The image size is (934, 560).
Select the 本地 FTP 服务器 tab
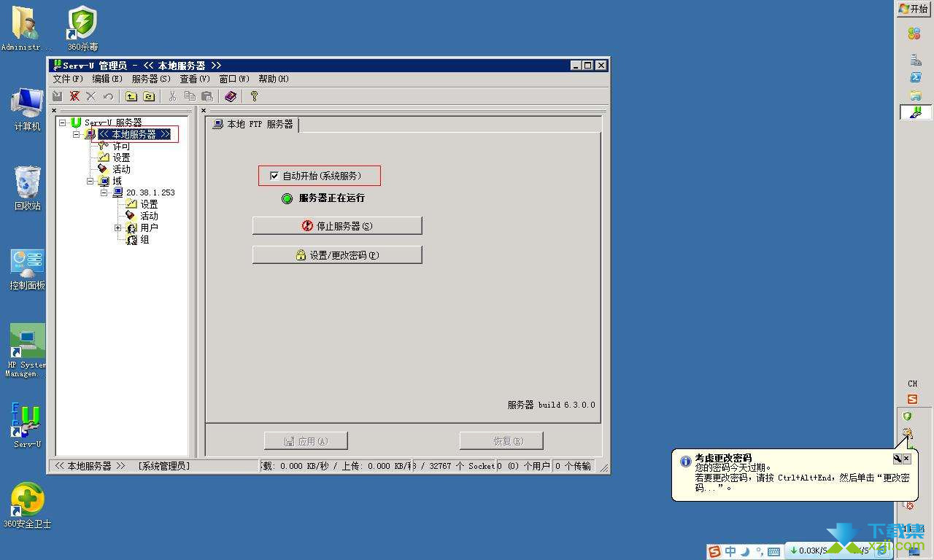252,125
